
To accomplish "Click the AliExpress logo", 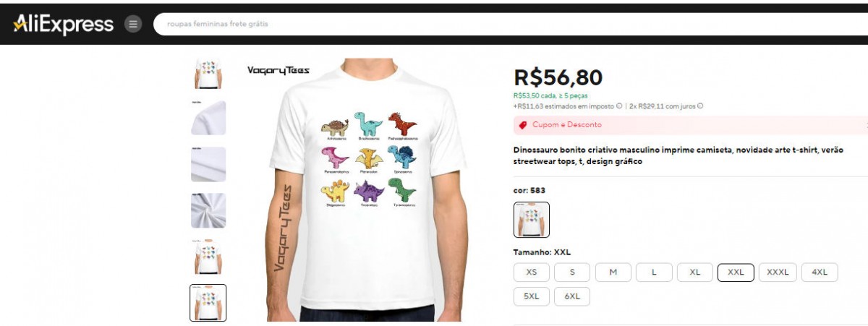I will (x=63, y=24).
